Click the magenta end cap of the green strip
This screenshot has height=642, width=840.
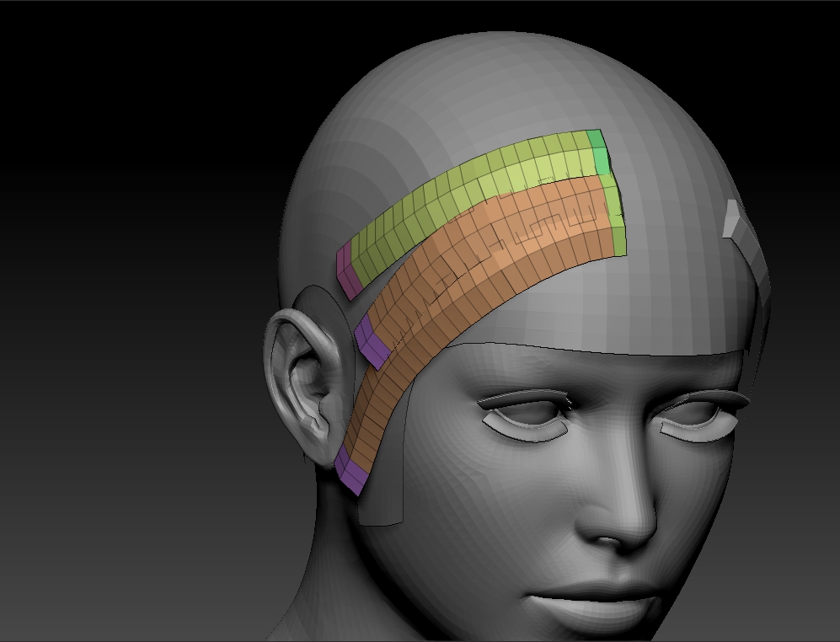point(348,270)
